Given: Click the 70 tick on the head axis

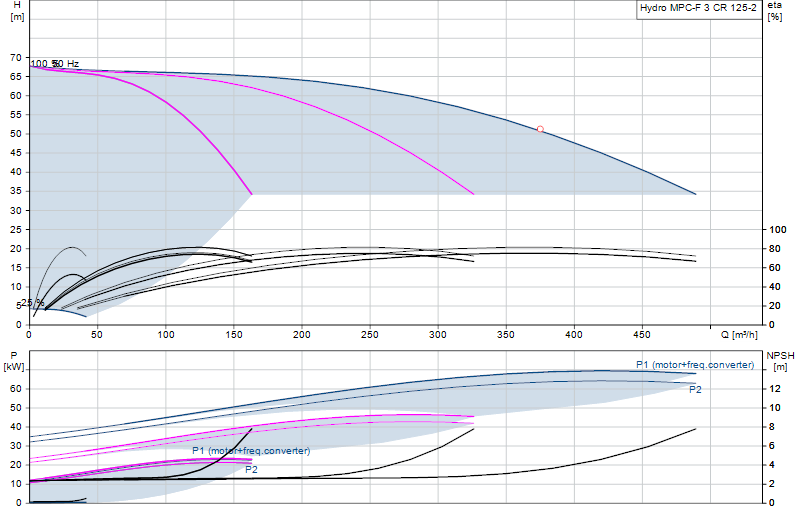Looking at the screenshot, I should coord(16,58).
